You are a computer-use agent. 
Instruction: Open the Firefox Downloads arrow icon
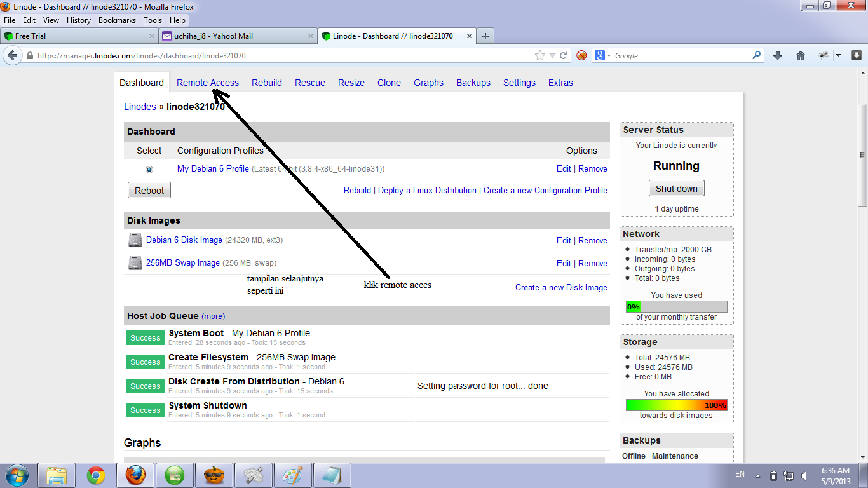[x=777, y=55]
